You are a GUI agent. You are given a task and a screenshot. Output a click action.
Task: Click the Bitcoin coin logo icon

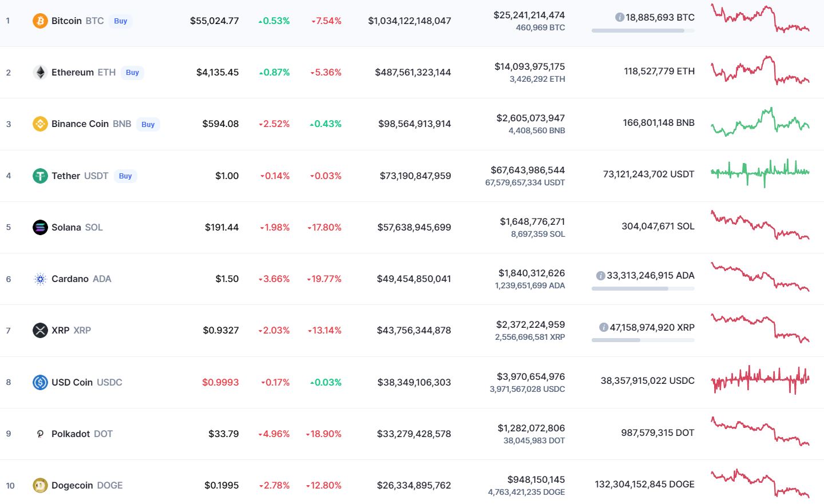point(40,21)
